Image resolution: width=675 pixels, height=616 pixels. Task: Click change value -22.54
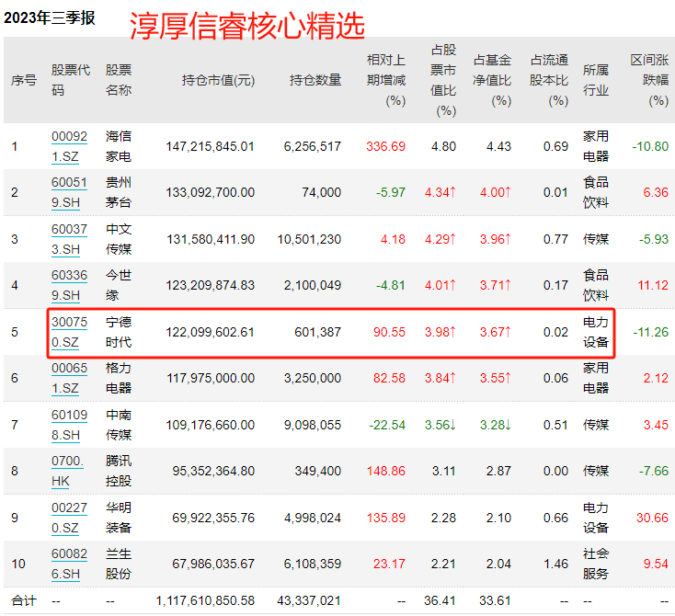coord(387,425)
